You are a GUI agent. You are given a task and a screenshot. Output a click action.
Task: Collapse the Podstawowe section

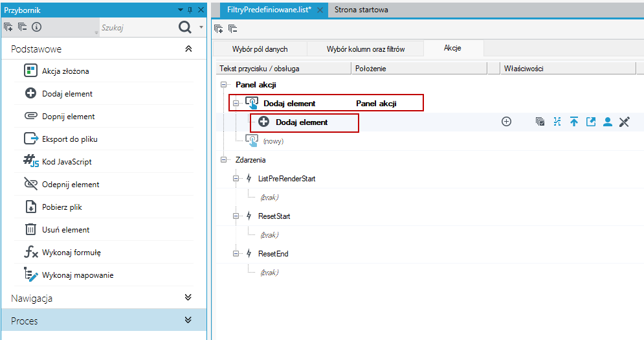point(188,49)
